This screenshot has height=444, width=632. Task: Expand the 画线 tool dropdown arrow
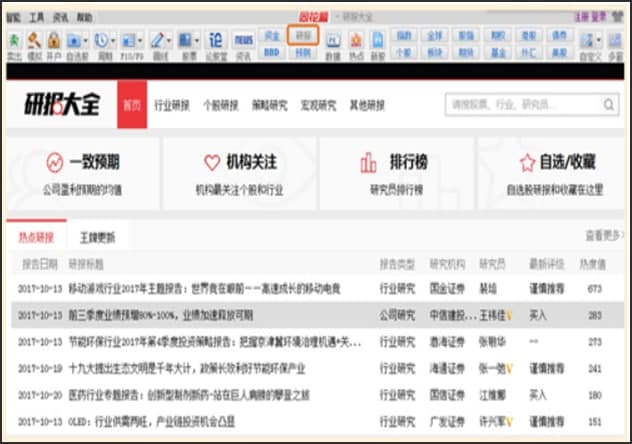coord(169,41)
